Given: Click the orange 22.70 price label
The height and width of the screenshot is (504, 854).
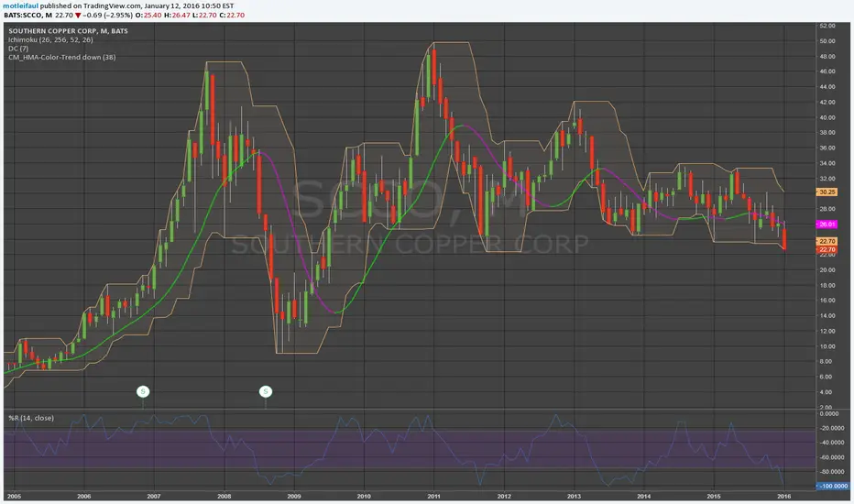Looking at the screenshot, I should pos(827,241).
